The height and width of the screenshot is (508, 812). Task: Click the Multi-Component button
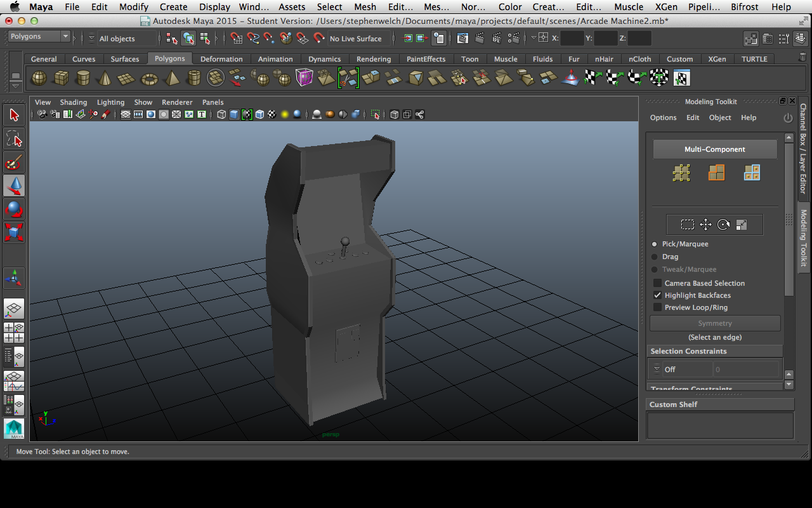point(714,149)
